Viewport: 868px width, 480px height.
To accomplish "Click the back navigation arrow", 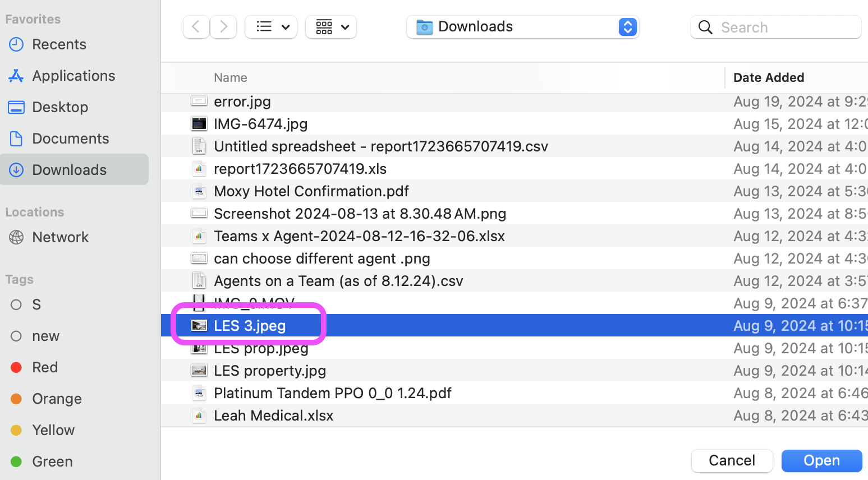I will [x=196, y=27].
